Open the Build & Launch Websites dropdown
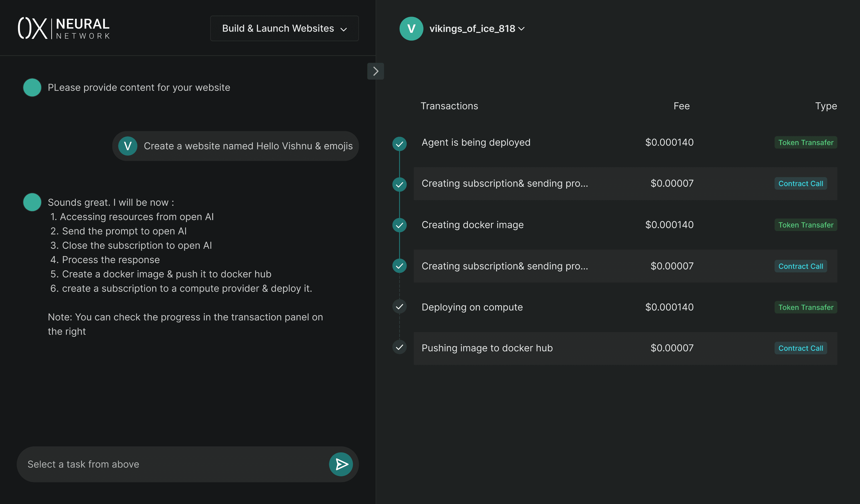Screen dimensions: 860x504 [x=284, y=28]
